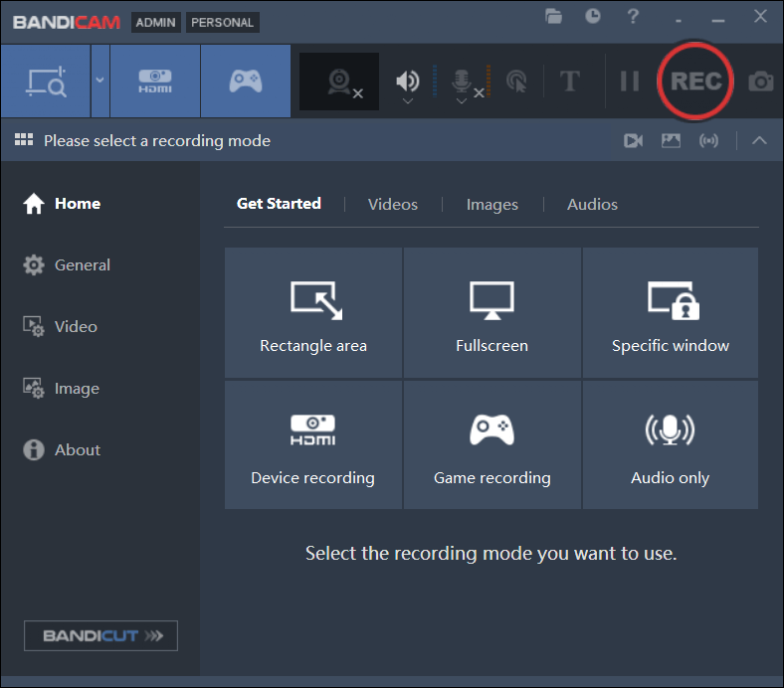Open the Bandicut link button
This screenshot has height=688, width=784.
(100, 635)
